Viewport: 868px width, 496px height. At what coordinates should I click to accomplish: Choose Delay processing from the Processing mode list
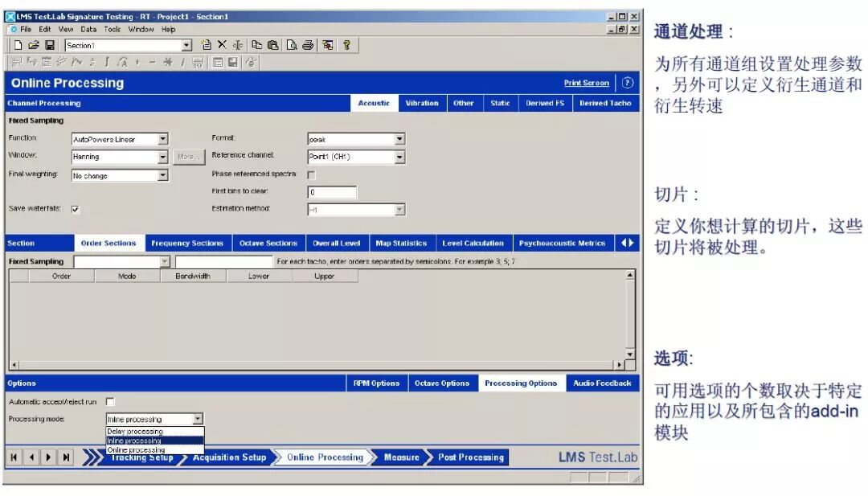[155, 431]
